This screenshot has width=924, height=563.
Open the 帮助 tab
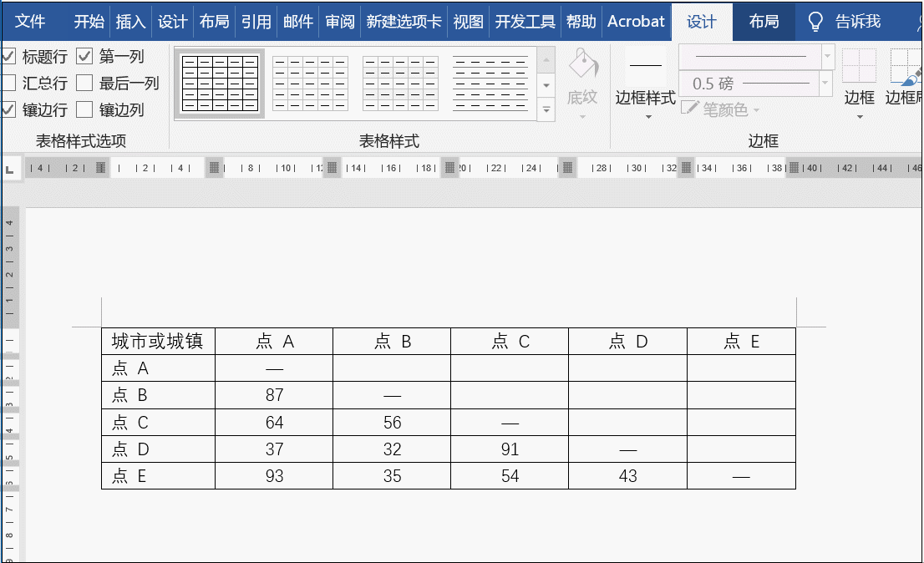pyautogui.click(x=581, y=22)
